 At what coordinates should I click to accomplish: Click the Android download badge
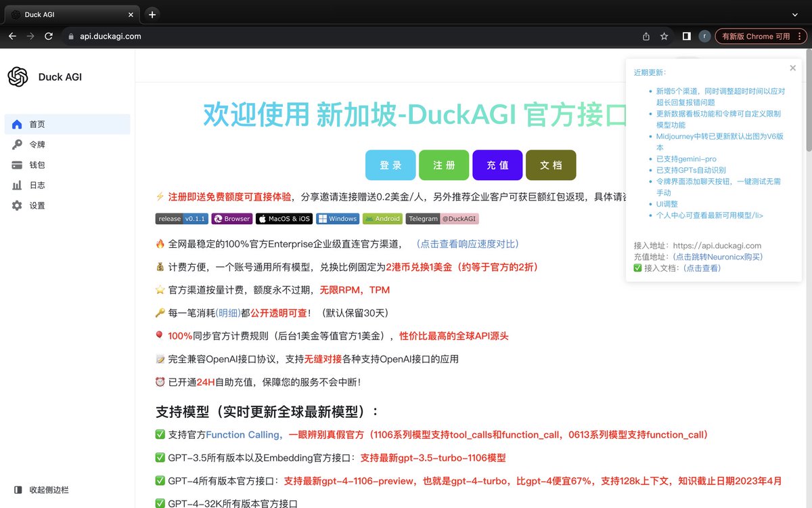[382, 219]
